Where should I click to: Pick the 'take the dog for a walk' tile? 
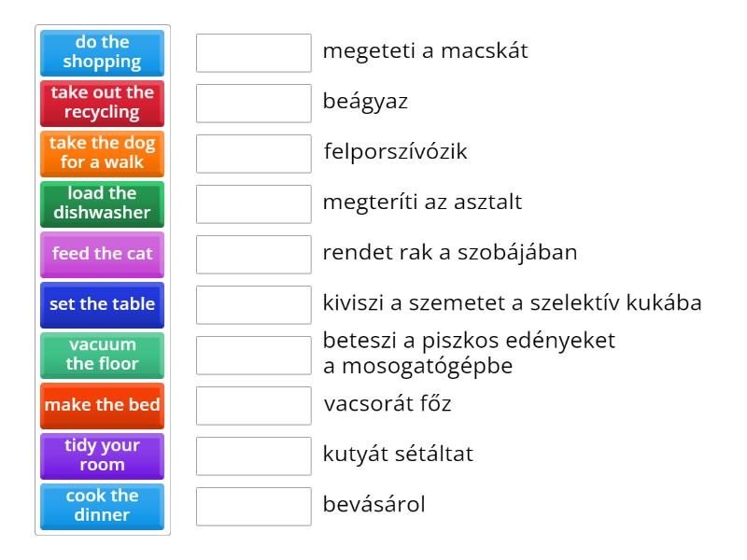coord(103,154)
